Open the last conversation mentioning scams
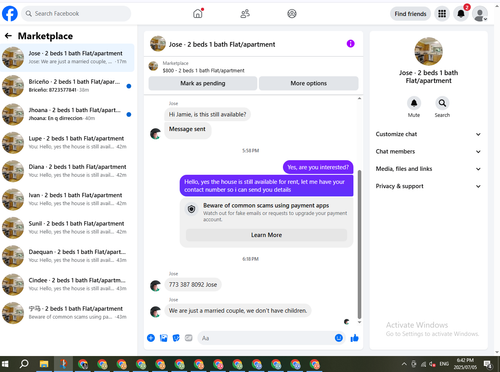This screenshot has width=500, height=372. click(67, 312)
